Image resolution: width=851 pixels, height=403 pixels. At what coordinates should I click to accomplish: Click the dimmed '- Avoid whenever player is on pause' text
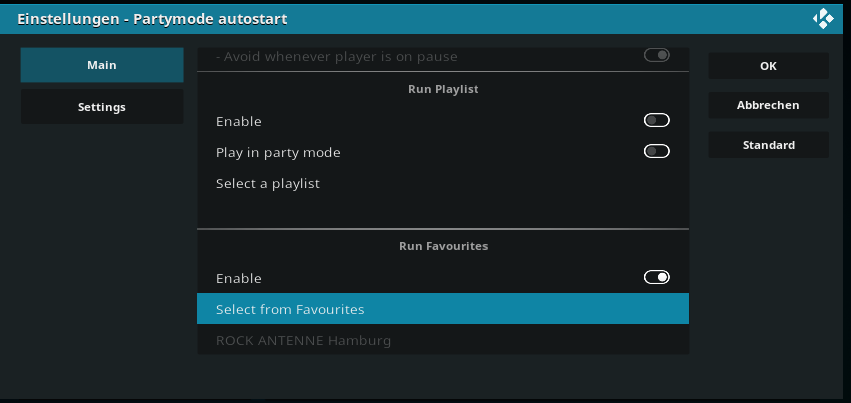[x=336, y=56]
